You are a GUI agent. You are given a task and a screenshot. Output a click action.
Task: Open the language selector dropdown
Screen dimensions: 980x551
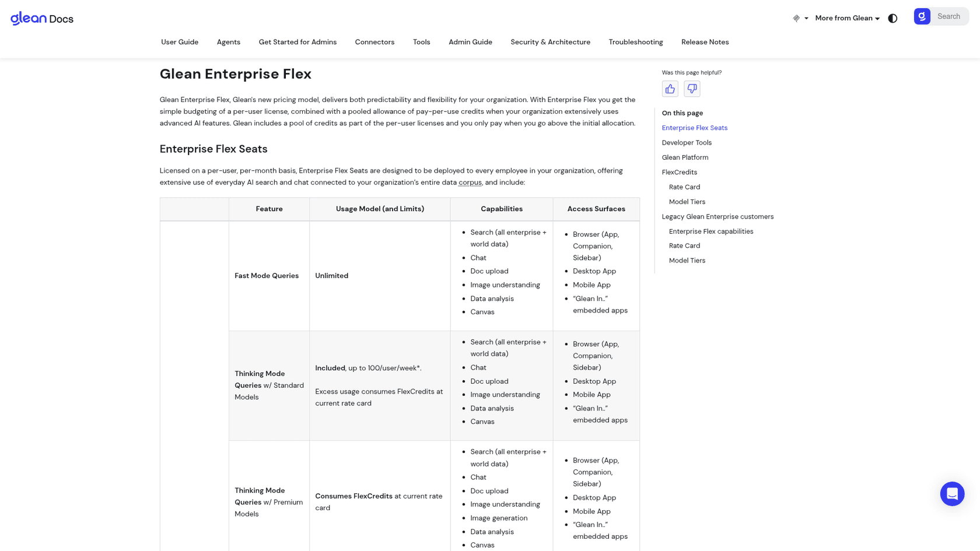[800, 18]
